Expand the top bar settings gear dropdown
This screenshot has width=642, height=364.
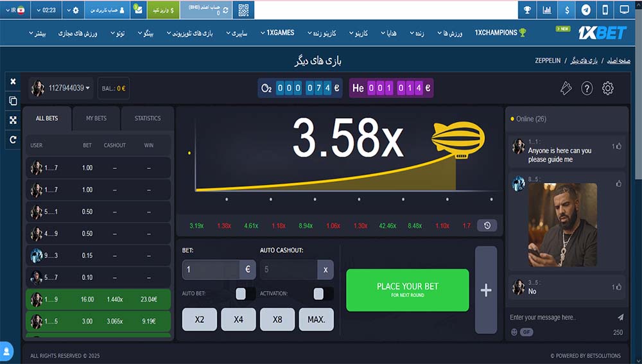[x=73, y=10]
